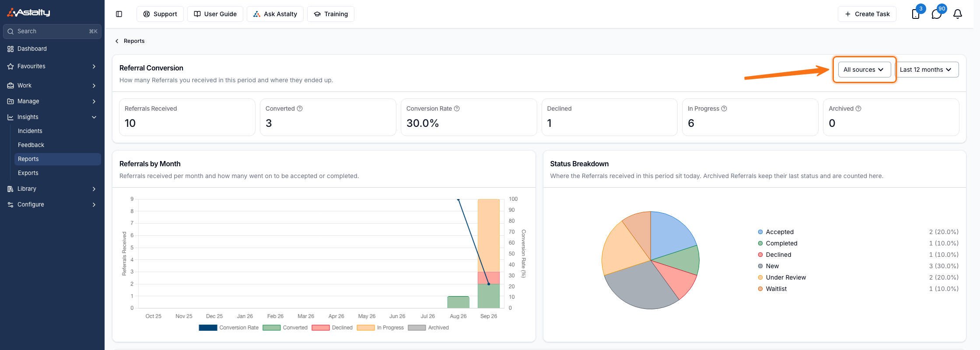The height and width of the screenshot is (350, 980).
Task: Click the Insights chart icon
Action: 10,117
